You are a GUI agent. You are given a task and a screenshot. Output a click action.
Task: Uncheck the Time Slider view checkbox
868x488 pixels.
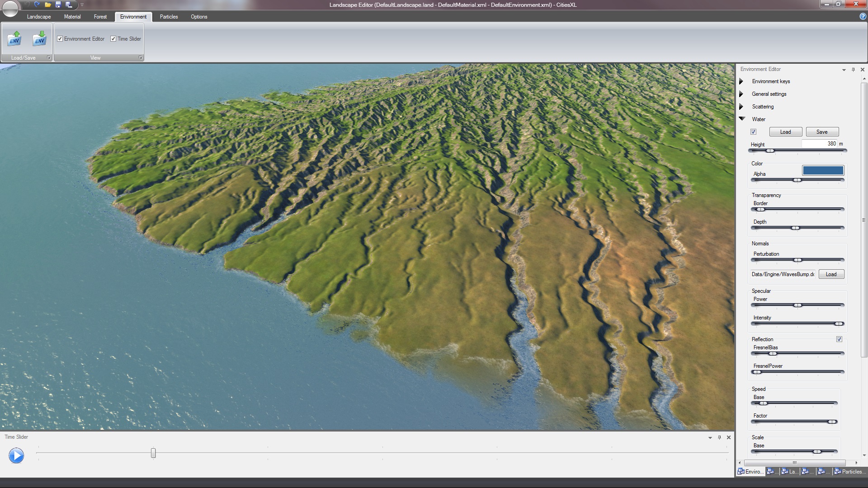click(x=113, y=39)
